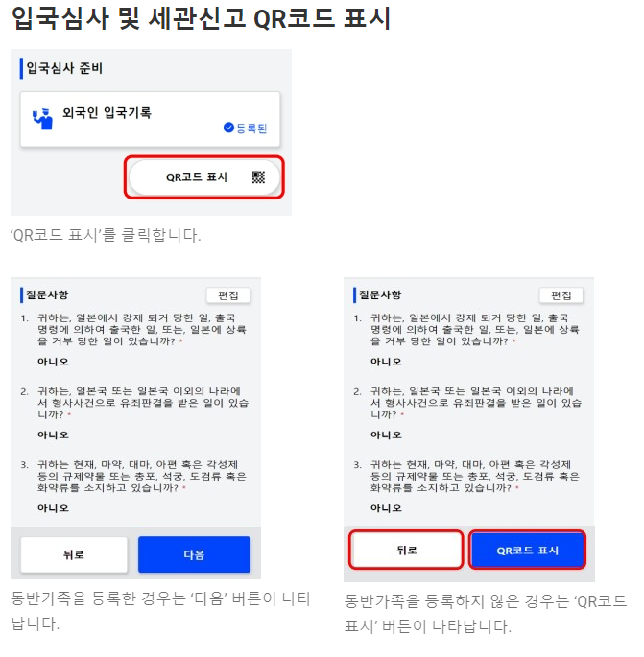Viewport: 644px width, 657px height.
Task: Click the 아니오 answer under question 2, left panel
Action: tap(53, 434)
